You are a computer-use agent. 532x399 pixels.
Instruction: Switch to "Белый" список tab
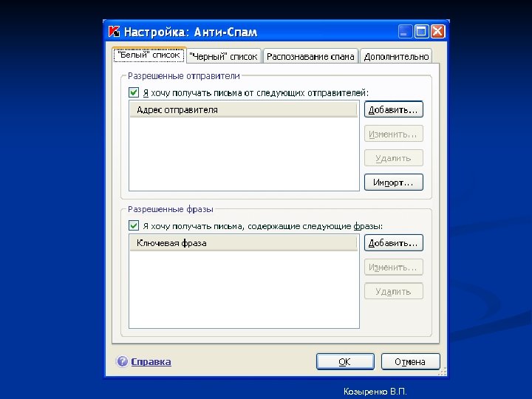[x=149, y=55]
